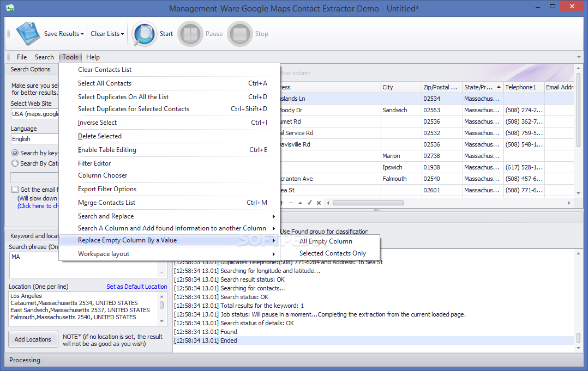
Task: Select Search By Category radio button
Action: (15, 163)
